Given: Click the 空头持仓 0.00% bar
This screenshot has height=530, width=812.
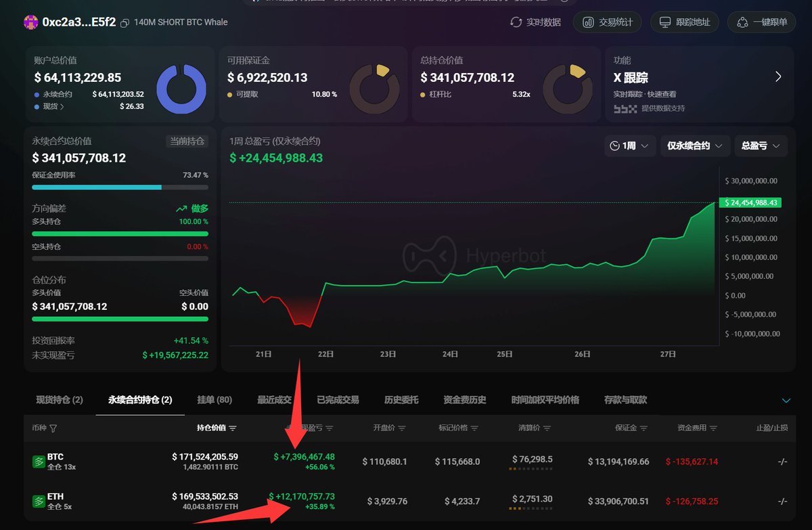Looking at the screenshot, I should click(120, 259).
